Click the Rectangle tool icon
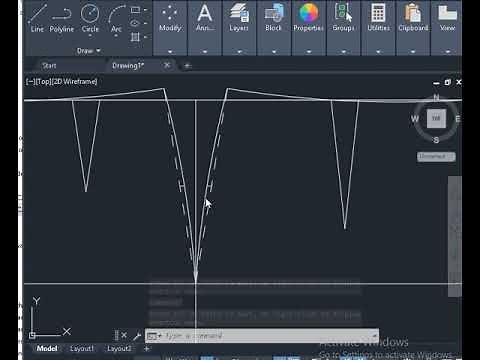Viewport: 480px width, 360px height. 135,10
